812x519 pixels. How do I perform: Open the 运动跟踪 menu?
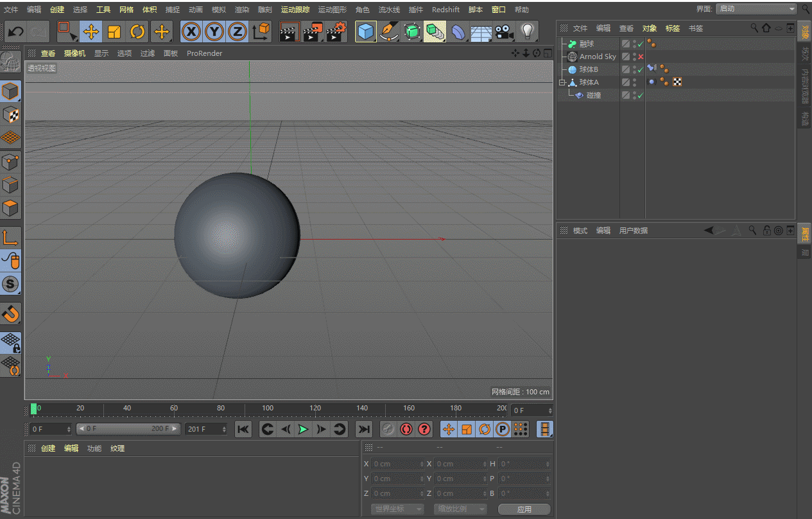(x=295, y=10)
